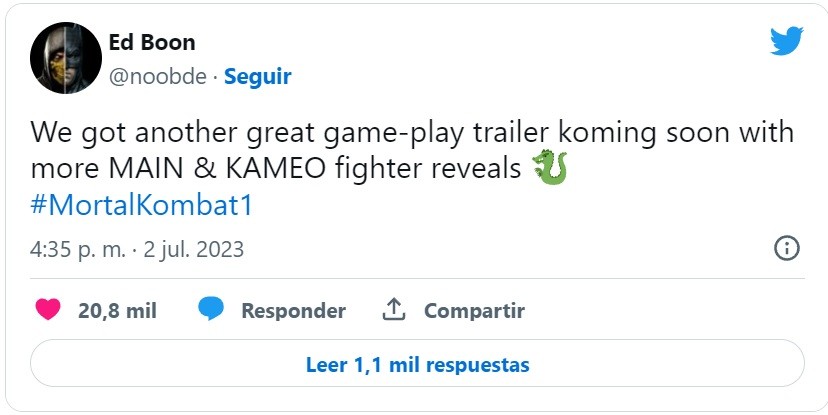Open Leer 1,1 mil respuestas button

(x=417, y=364)
